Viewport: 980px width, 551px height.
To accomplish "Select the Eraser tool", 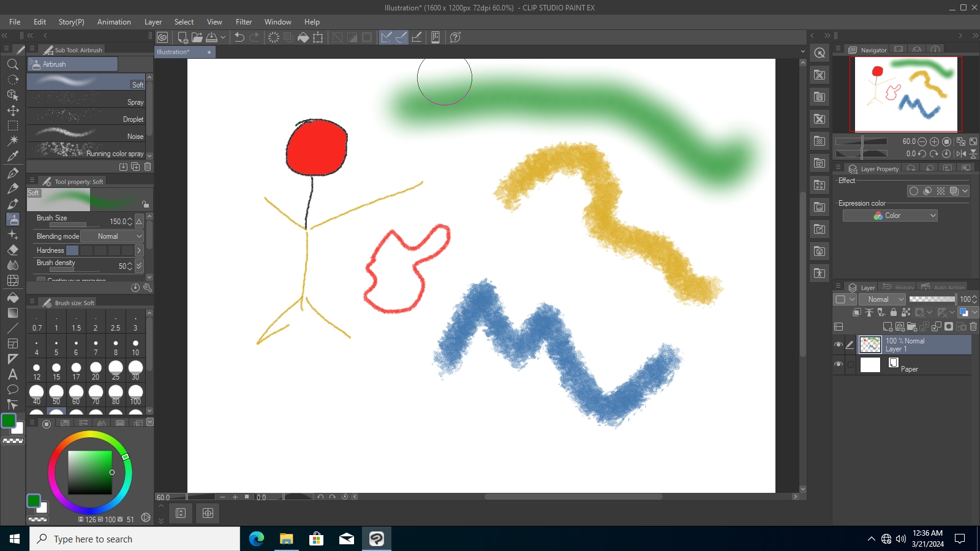I will [x=13, y=250].
